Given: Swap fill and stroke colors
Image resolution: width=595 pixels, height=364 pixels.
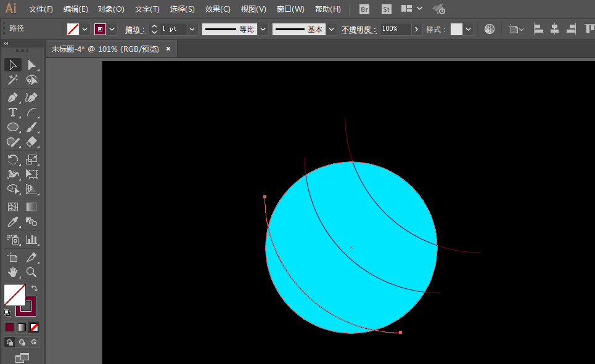Looking at the screenshot, I should click(35, 288).
